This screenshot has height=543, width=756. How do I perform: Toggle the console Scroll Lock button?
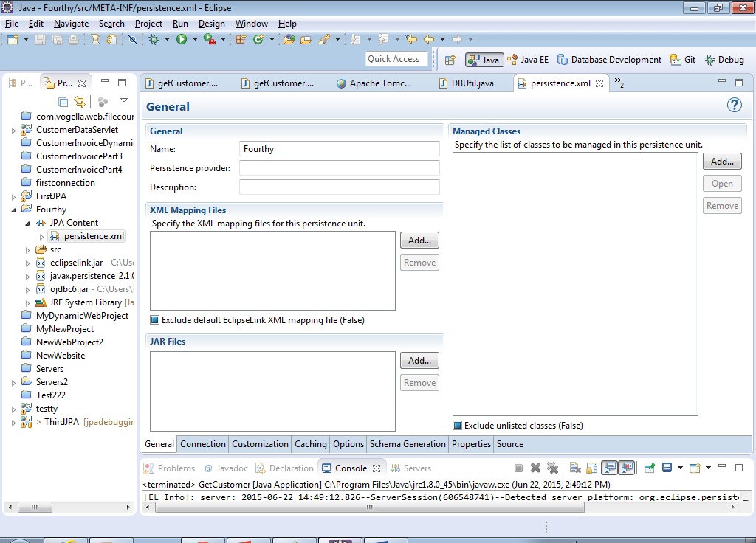(591, 468)
